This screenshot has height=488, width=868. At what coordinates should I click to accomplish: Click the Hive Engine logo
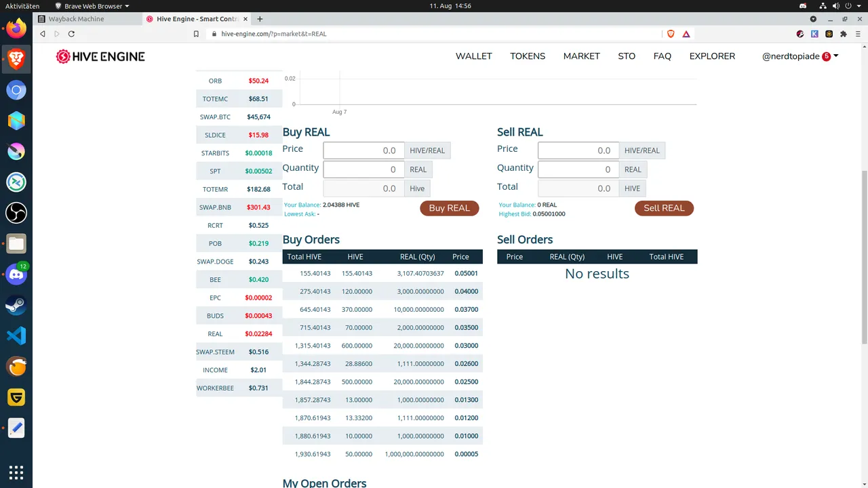[100, 56]
